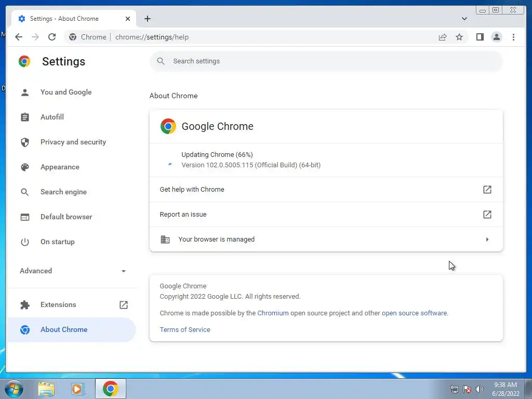Click the Chrome logo beside Settings title
The height and width of the screenshot is (399, 532).
coord(24,61)
